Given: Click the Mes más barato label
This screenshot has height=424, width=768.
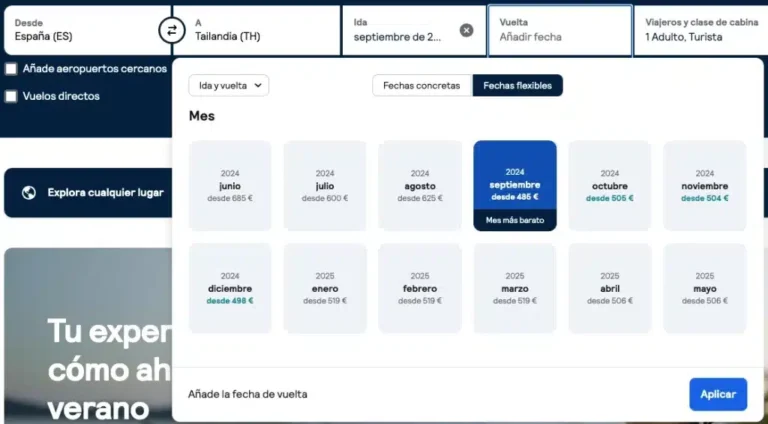Looking at the screenshot, I should [x=515, y=220].
